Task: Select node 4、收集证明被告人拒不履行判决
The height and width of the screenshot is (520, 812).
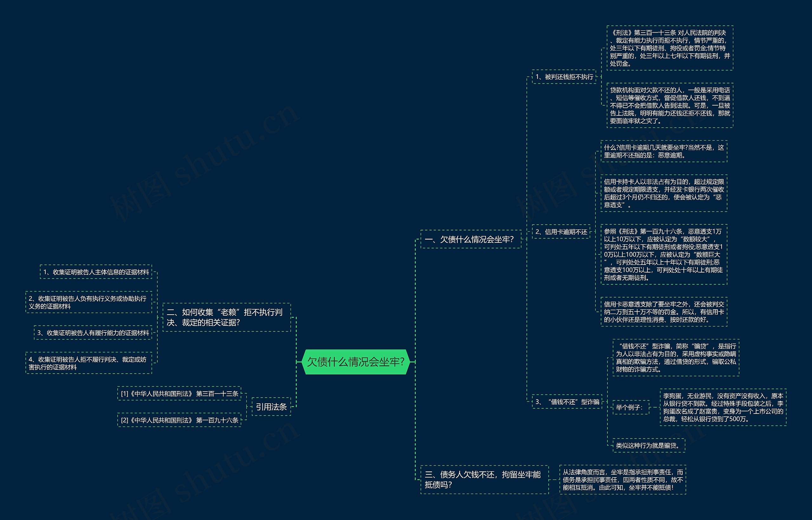Action: click(88, 363)
